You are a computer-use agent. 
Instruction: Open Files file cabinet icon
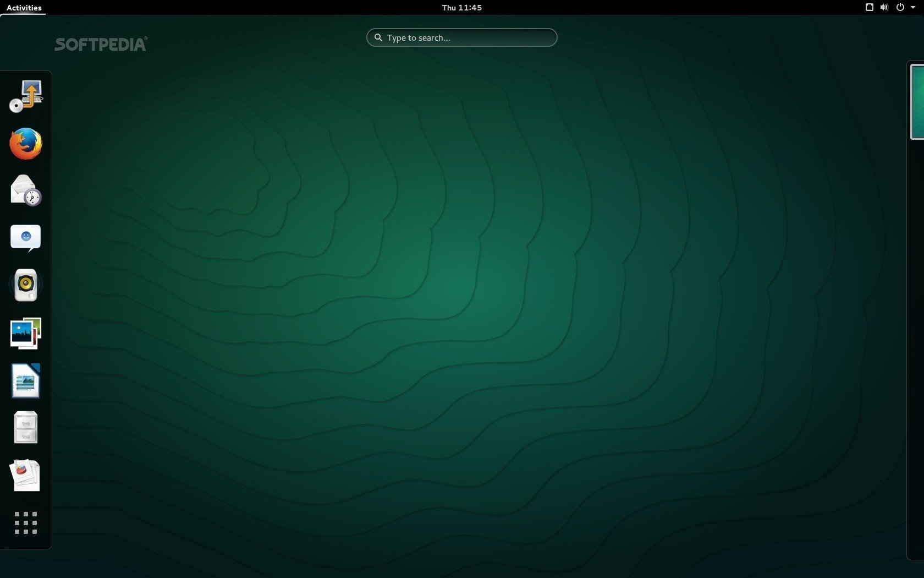[x=26, y=427]
